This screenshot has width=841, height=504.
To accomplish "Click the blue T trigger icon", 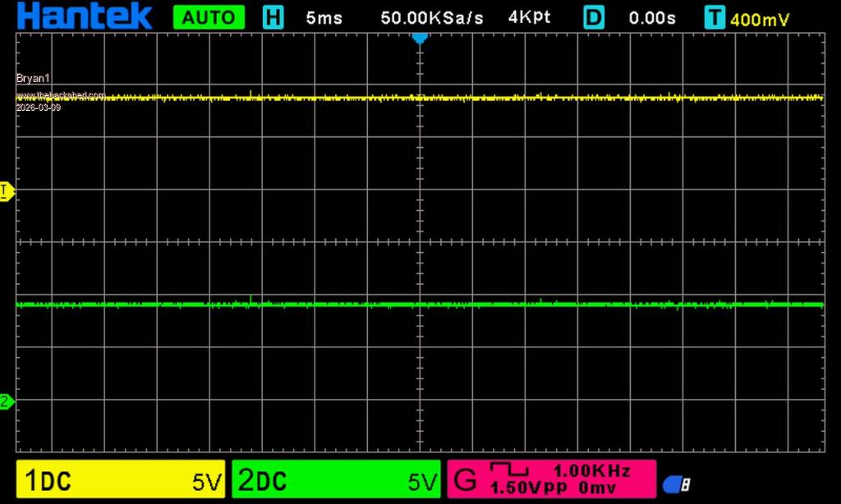I will pyautogui.click(x=715, y=17).
